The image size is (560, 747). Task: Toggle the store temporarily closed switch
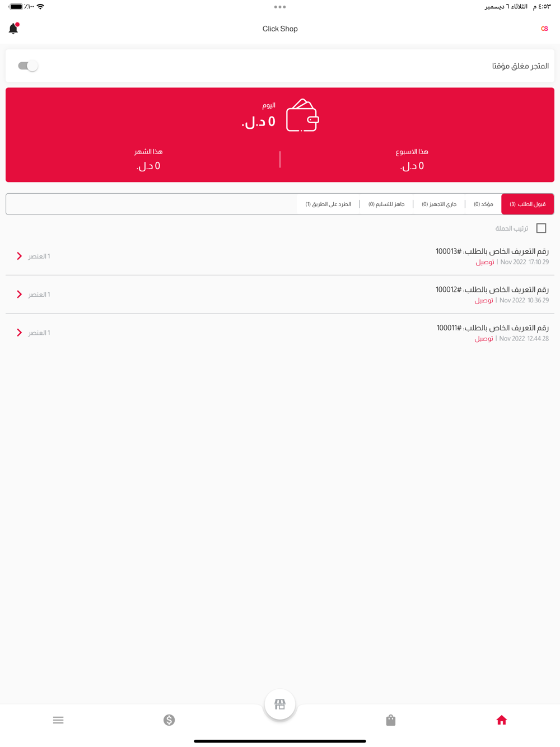(x=27, y=66)
